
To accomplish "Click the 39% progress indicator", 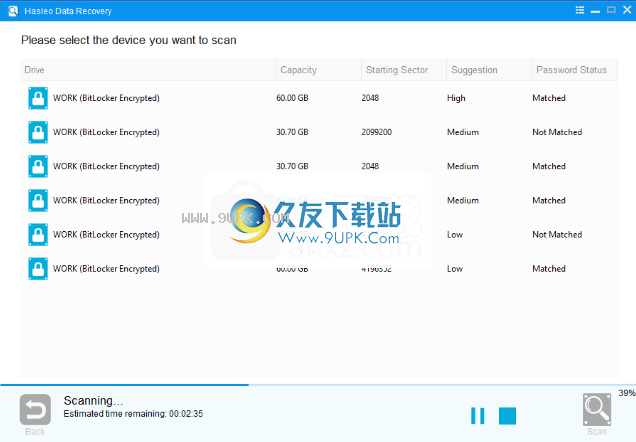I will [x=627, y=393].
